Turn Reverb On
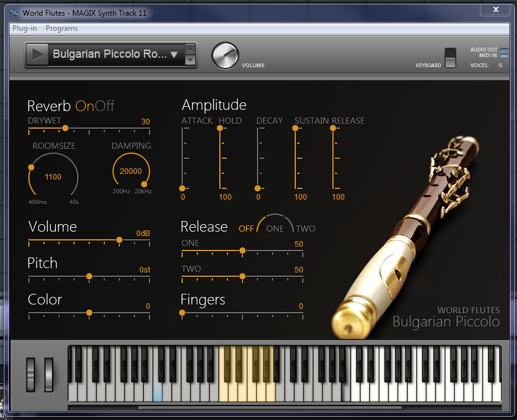The width and height of the screenshot is (517, 420). point(85,106)
